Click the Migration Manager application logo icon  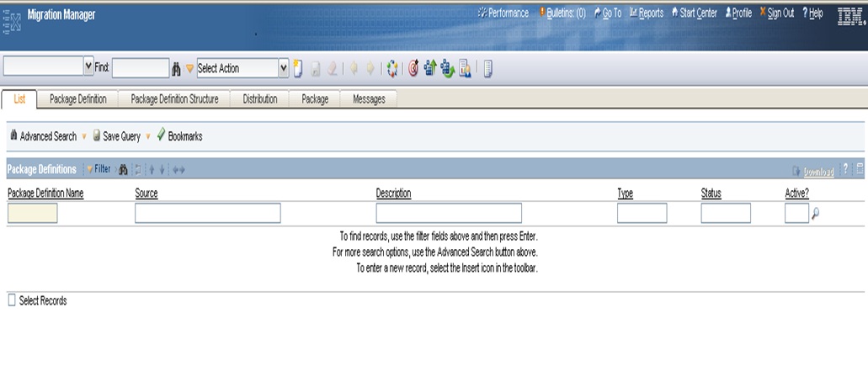12,23
